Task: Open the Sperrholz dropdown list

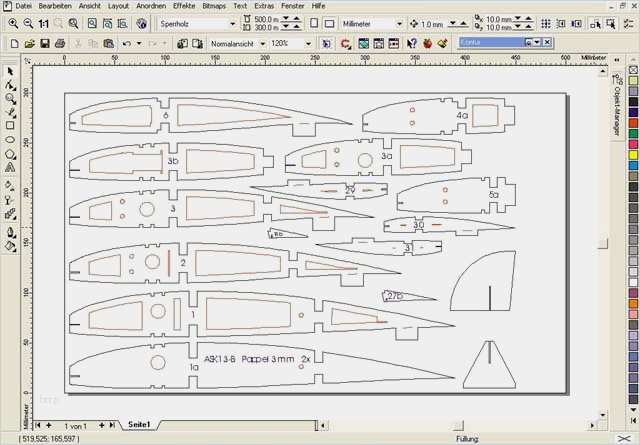Action: (x=231, y=23)
